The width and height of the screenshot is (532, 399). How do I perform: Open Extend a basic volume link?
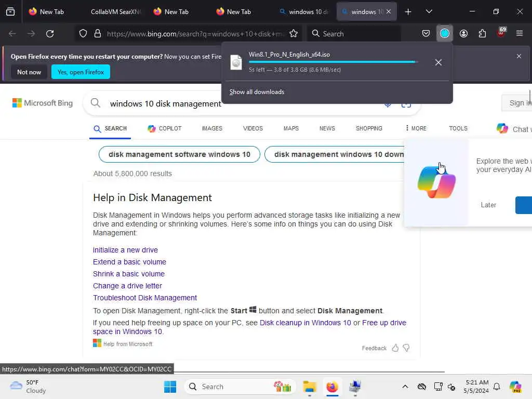[x=129, y=262]
